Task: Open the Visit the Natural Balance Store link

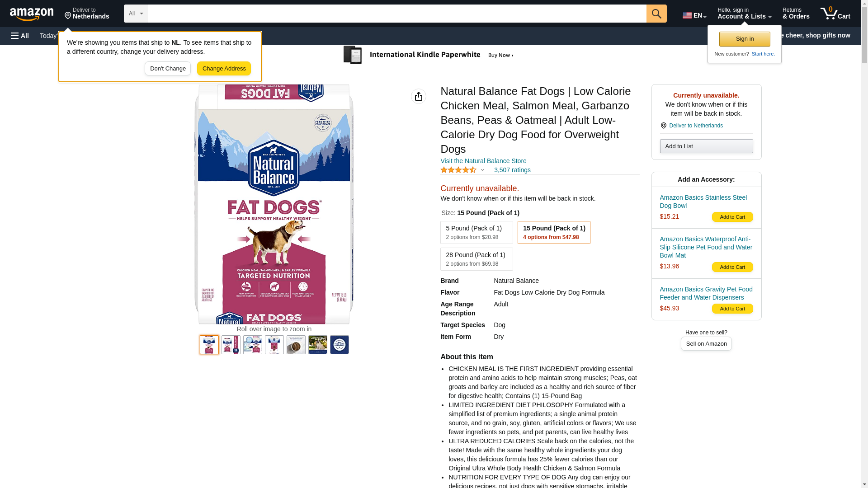Action: click(483, 161)
